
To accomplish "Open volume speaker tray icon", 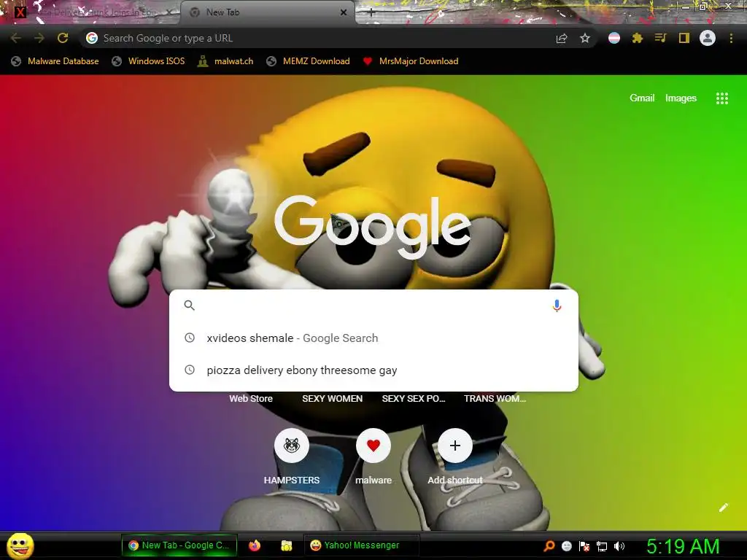I will click(619, 546).
